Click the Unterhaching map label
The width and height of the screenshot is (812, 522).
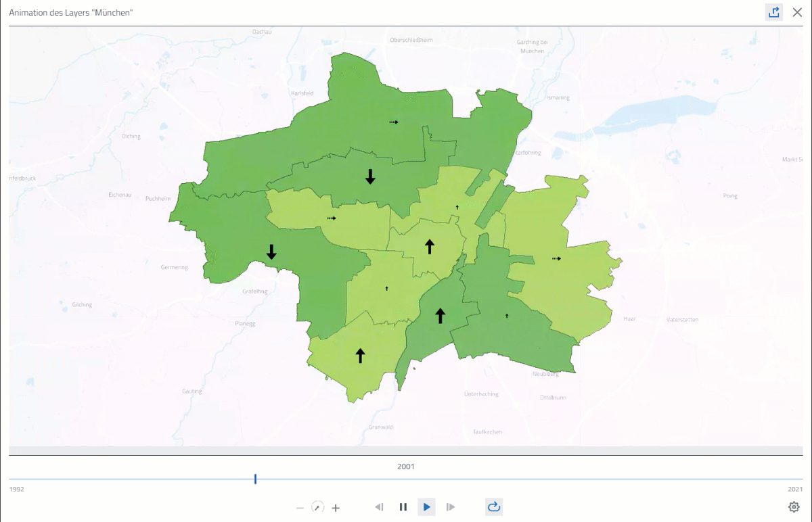click(x=480, y=394)
